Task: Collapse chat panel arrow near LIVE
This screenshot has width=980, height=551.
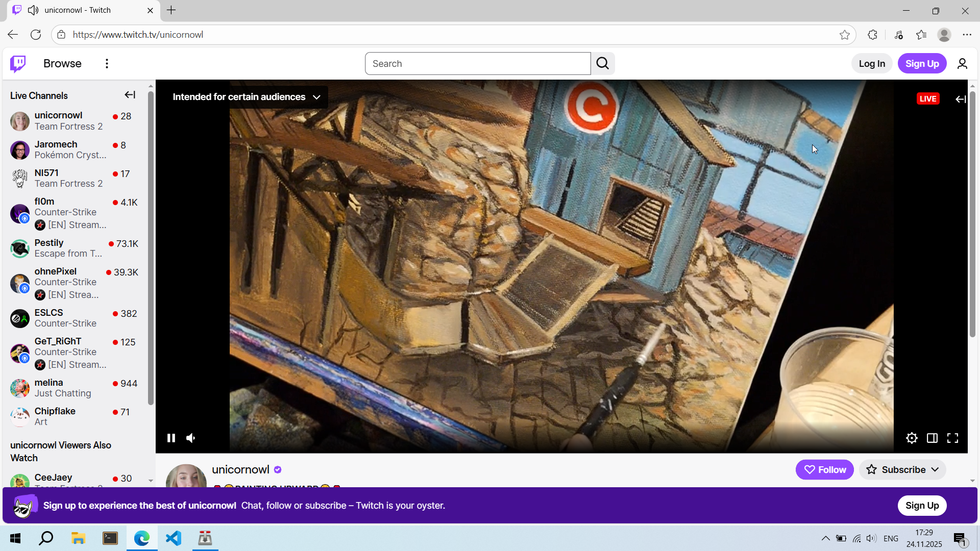Action: (x=960, y=99)
